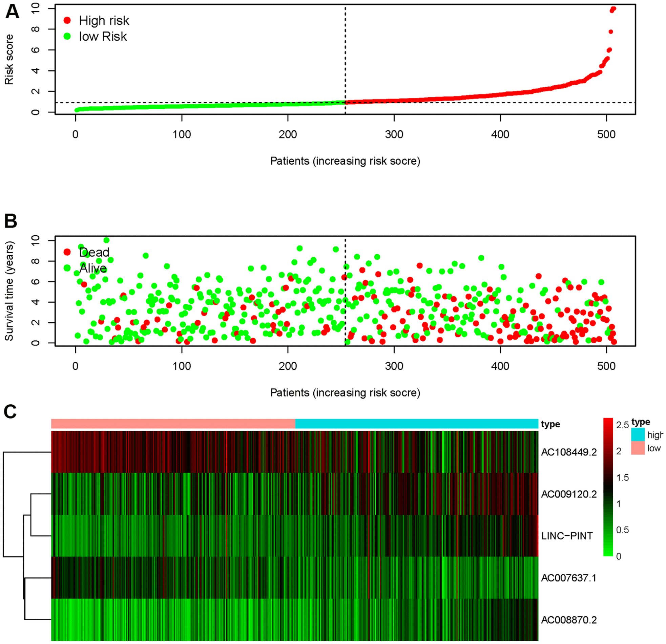The image size is (666, 644).
Task: Click the AC008870.2 heatmap row
Action: tap(295, 620)
